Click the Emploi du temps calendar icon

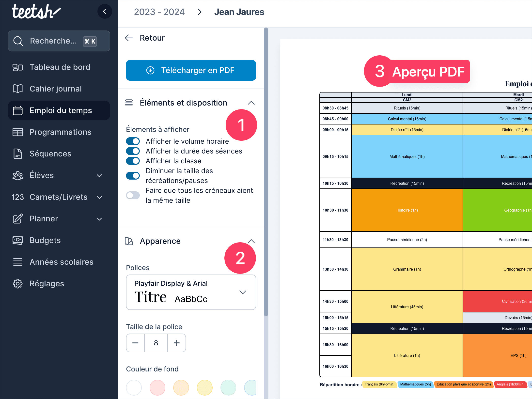18,110
